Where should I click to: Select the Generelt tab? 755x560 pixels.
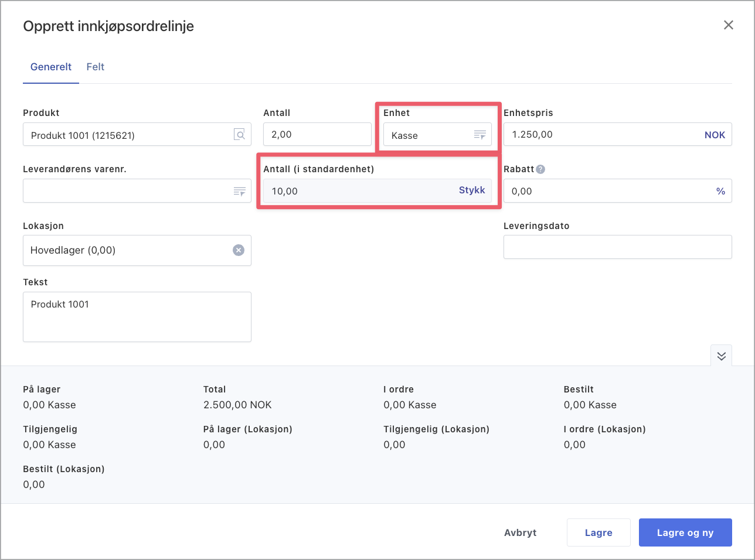pyautogui.click(x=51, y=67)
